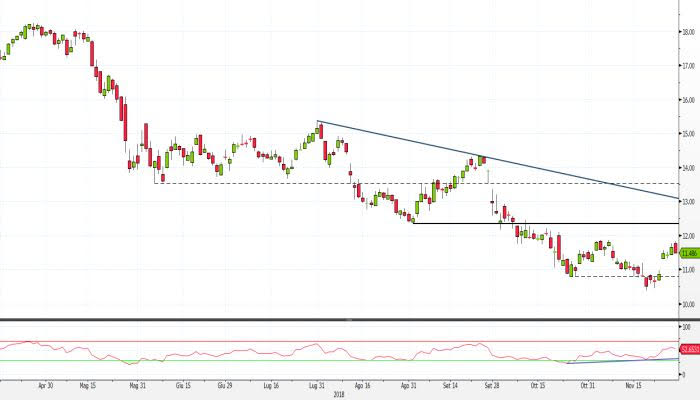This screenshot has width=700, height=400.
Task: Select the blue descending trendline on price chart
Action: point(500,160)
